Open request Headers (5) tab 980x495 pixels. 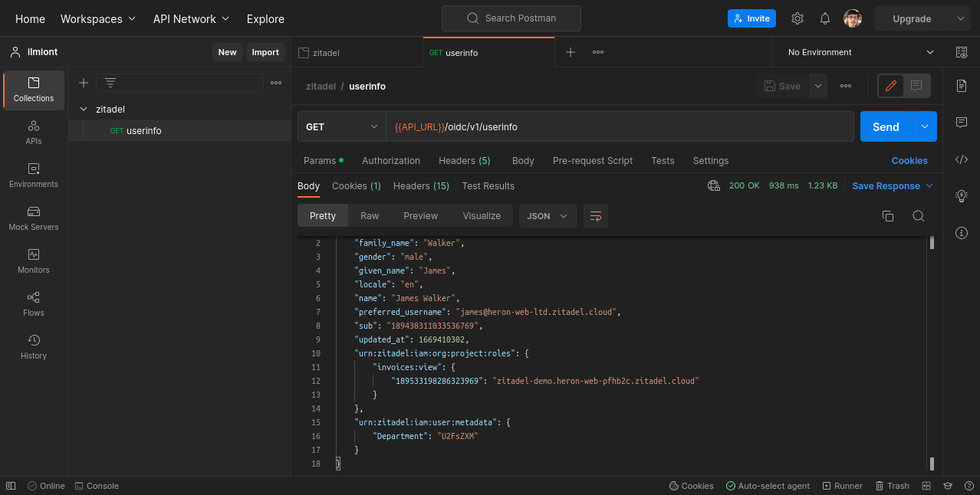[465, 160]
